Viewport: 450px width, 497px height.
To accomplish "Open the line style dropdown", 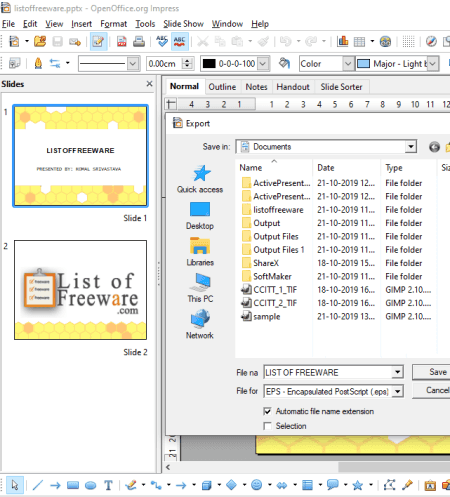I will 133,63.
